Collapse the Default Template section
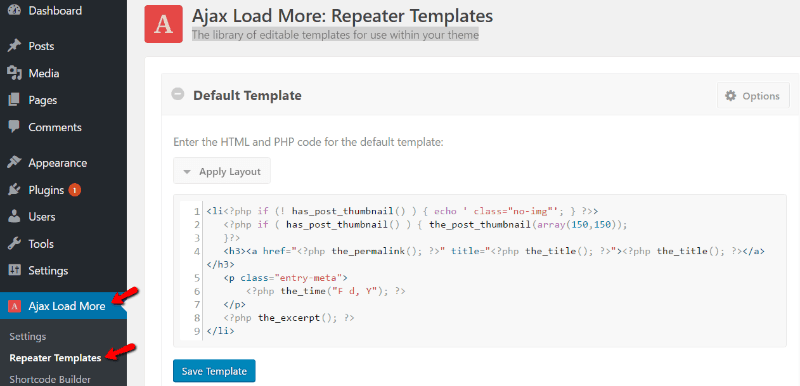 (x=178, y=94)
